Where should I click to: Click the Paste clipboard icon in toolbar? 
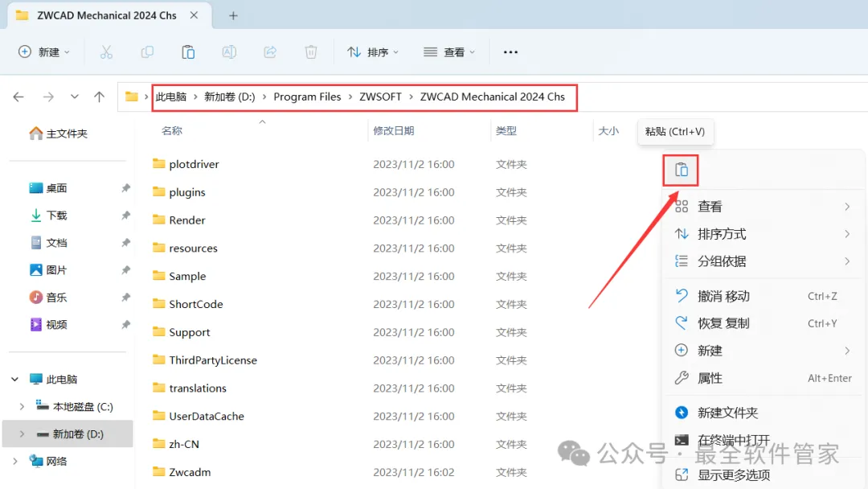[188, 52]
